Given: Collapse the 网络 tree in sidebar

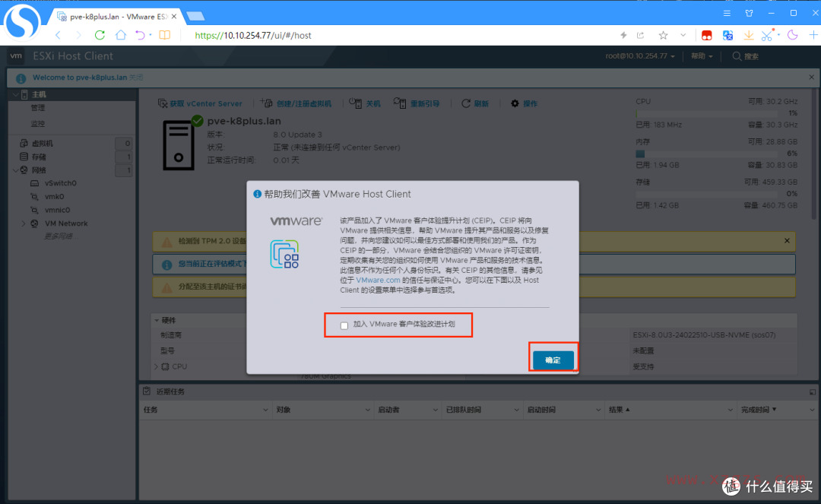Looking at the screenshot, I should click(x=17, y=170).
